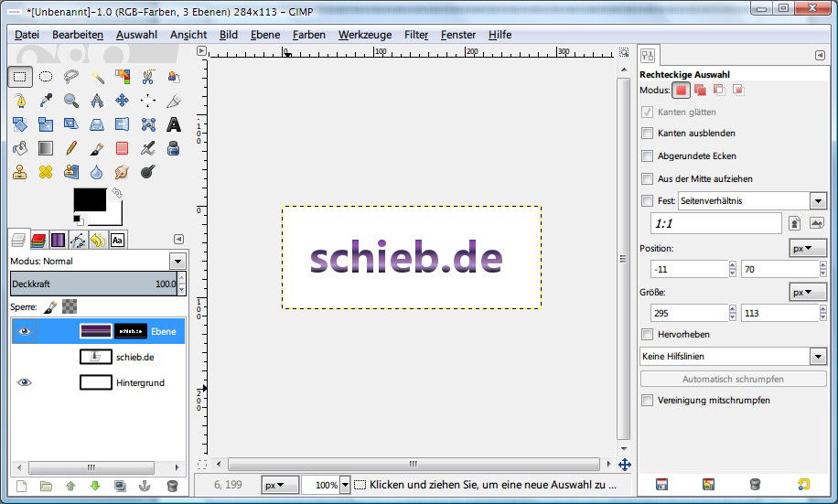Screen dimensions: 838x504
Task: Toggle visibility of the Hintergrund layer
Action: click(x=24, y=382)
